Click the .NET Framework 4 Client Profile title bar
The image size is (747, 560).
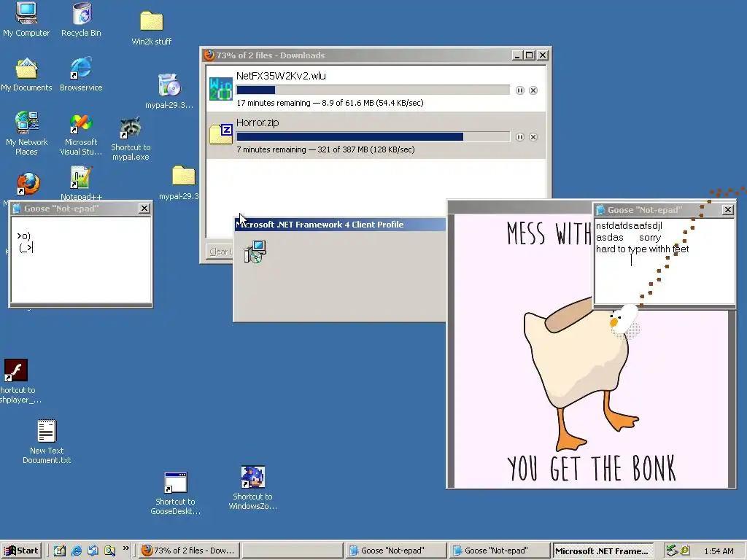click(340, 225)
